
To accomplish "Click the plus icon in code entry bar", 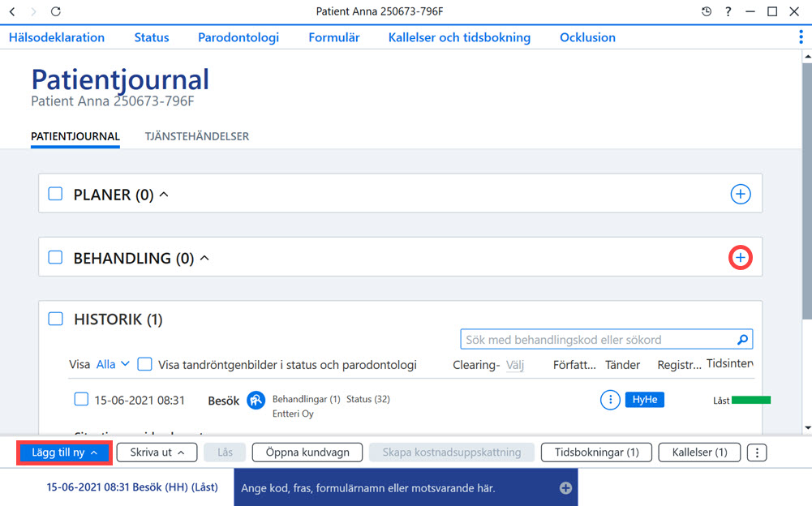I will click(x=565, y=488).
